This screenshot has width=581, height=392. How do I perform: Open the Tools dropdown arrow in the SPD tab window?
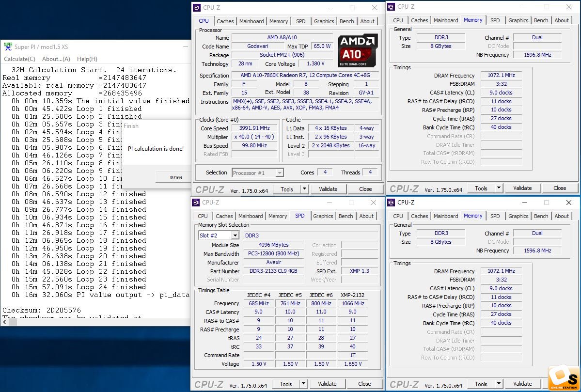(x=303, y=384)
